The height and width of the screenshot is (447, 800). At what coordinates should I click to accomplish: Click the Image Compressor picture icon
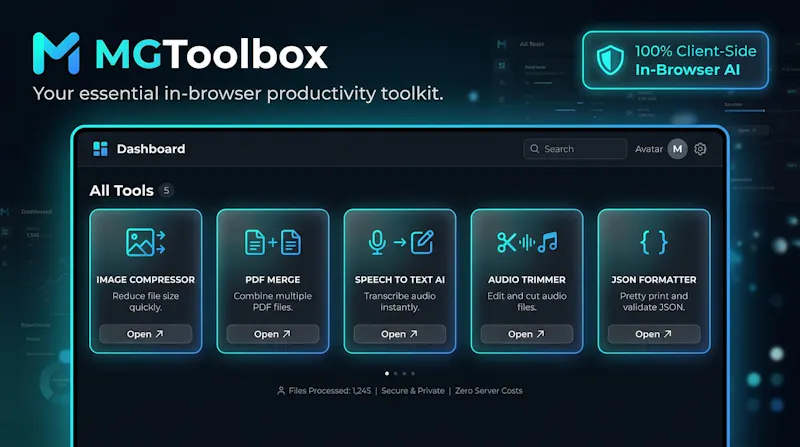coord(145,242)
